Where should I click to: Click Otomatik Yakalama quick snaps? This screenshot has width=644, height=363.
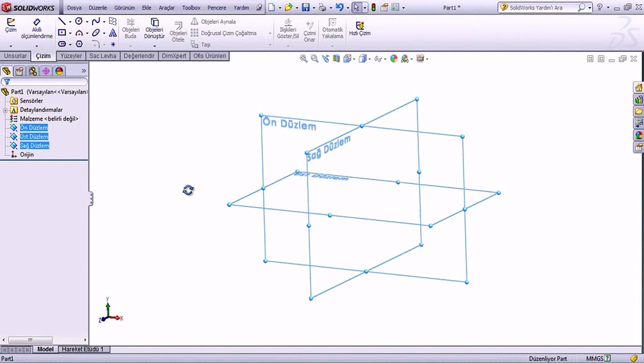click(x=332, y=29)
